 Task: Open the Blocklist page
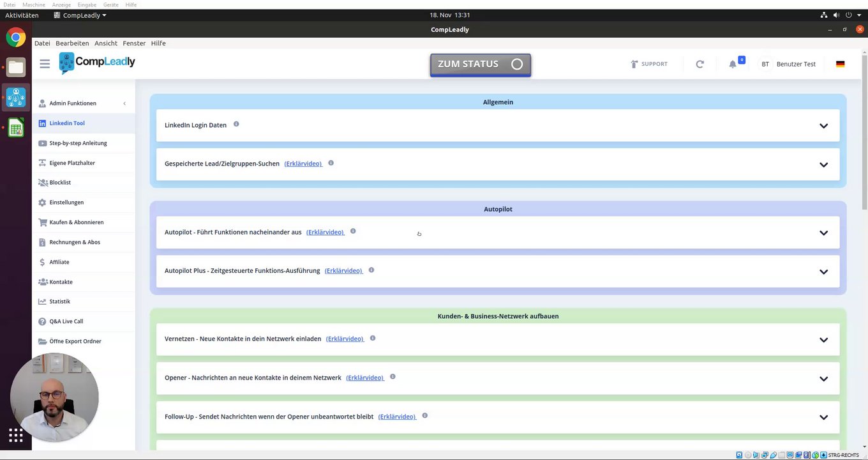coord(84,183)
